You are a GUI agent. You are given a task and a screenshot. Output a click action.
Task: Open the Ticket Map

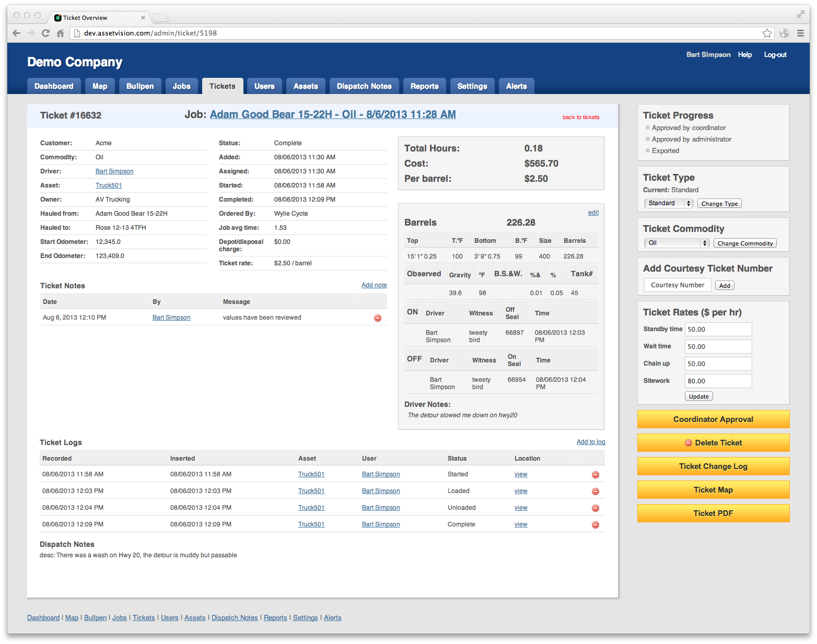(713, 489)
